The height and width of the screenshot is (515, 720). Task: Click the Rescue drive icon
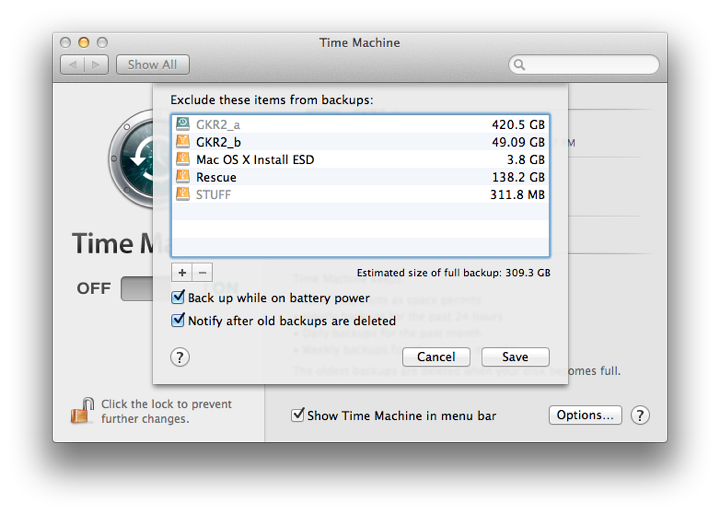tap(183, 177)
